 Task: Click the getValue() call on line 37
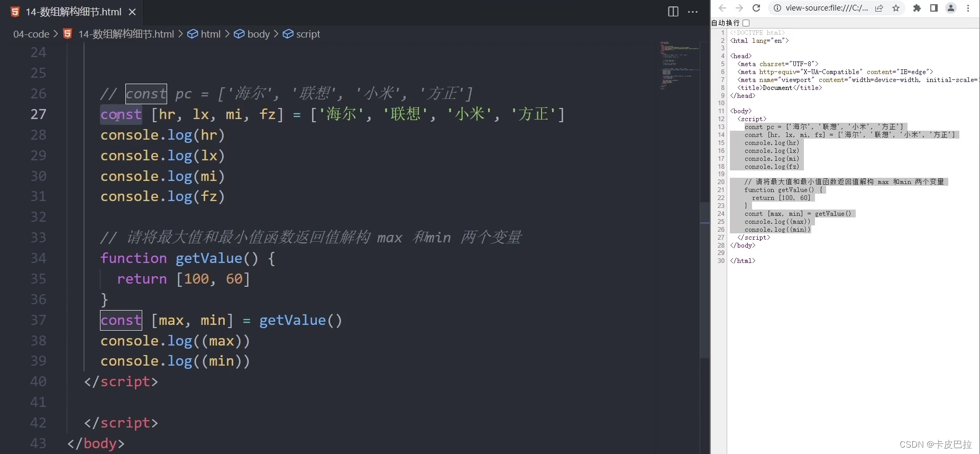coord(301,320)
